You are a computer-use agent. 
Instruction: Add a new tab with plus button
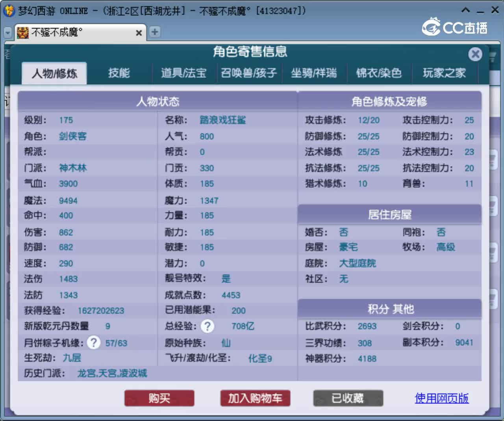[x=155, y=32]
